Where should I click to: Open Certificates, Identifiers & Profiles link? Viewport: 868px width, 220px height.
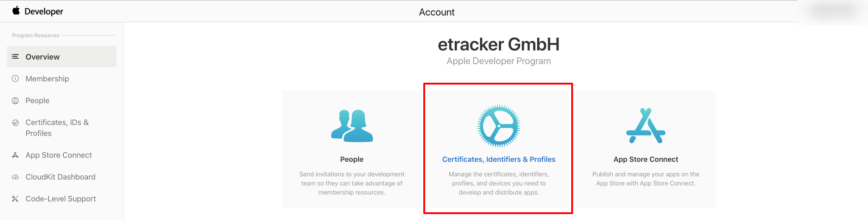coord(499,159)
